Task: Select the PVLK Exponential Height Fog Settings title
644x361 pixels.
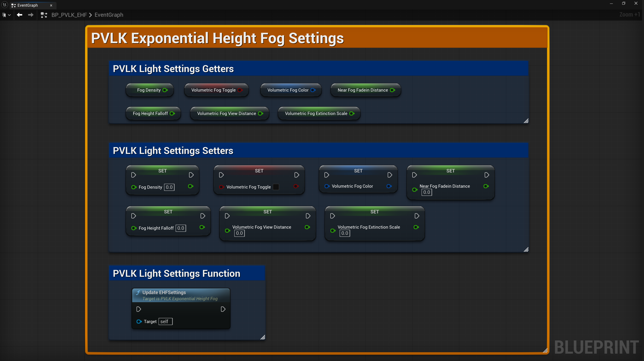Action: click(218, 38)
